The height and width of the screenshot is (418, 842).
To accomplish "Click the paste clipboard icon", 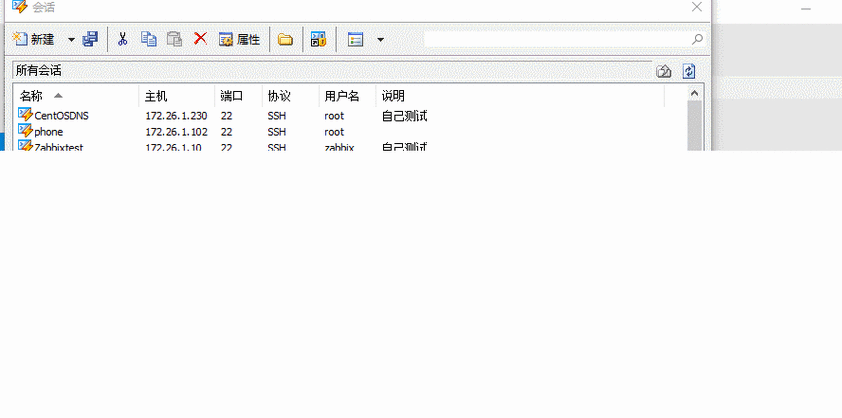I will pos(174,39).
